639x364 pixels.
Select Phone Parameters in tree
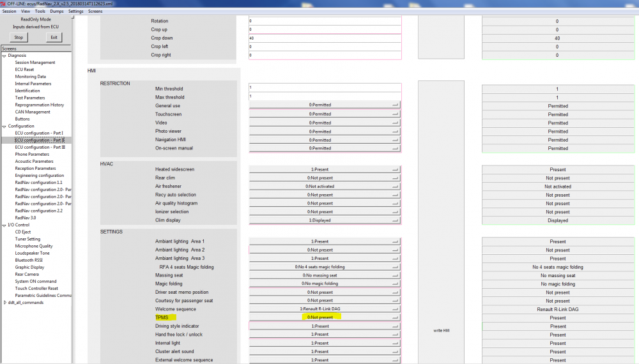(32, 155)
